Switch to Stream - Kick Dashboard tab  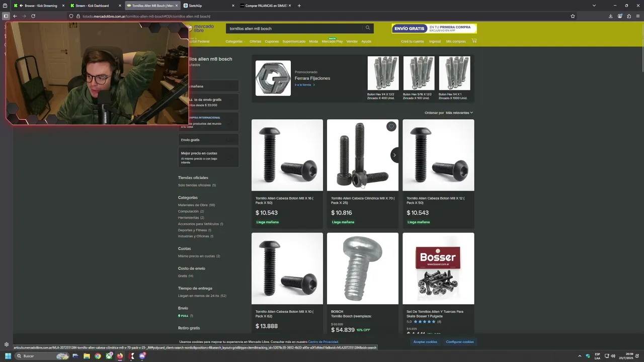(95, 6)
